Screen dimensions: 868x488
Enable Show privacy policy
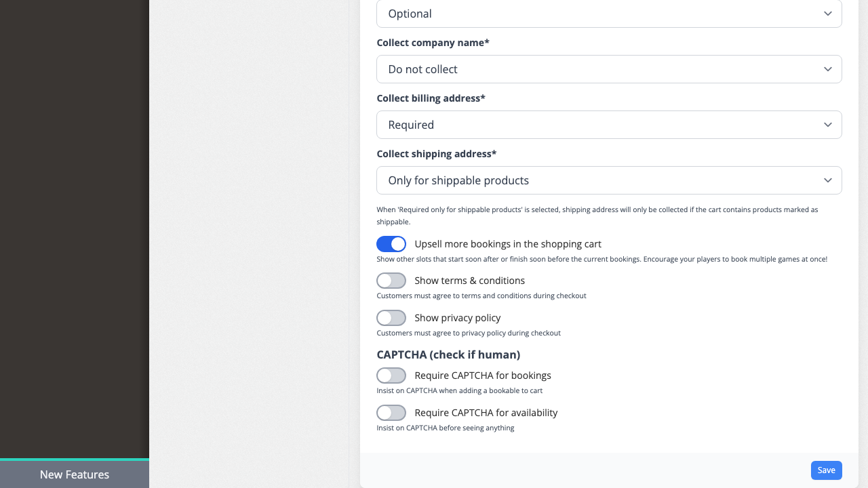point(391,318)
